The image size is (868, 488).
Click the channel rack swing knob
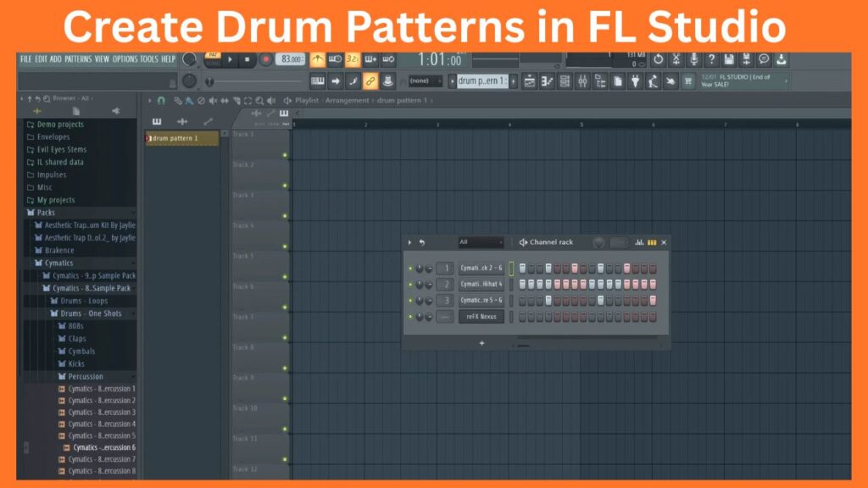click(x=598, y=242)
